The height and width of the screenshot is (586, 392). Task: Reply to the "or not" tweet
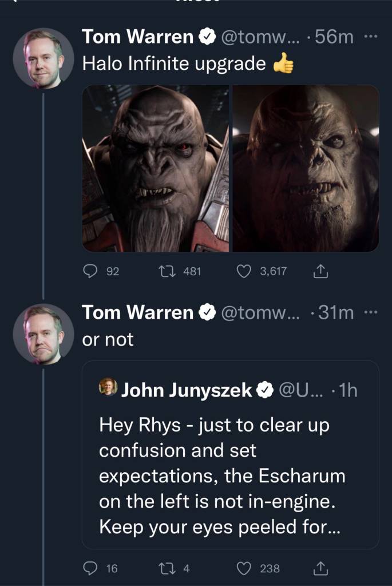pyautogui.click(x=90, y=568)
